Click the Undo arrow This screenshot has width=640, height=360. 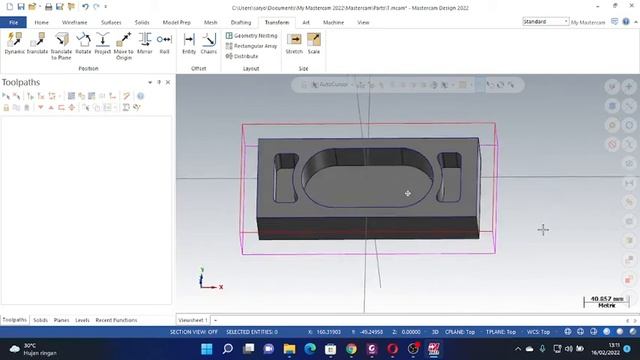click(85, 7)
